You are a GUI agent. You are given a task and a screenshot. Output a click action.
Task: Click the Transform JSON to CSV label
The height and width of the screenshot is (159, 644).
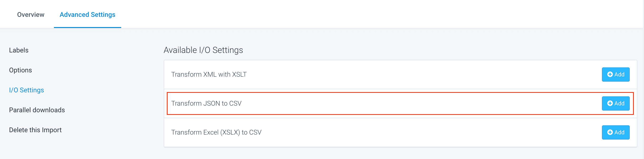point(206,103)
